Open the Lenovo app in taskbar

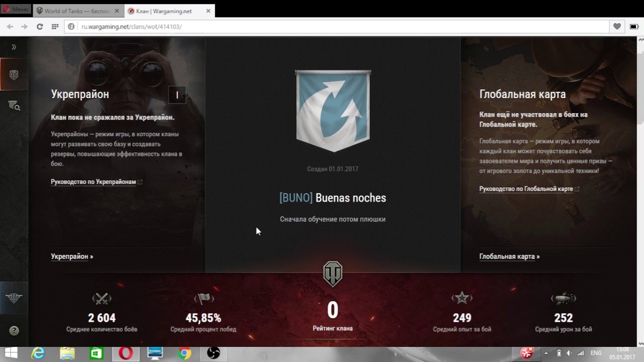click(x=155, y=354)
